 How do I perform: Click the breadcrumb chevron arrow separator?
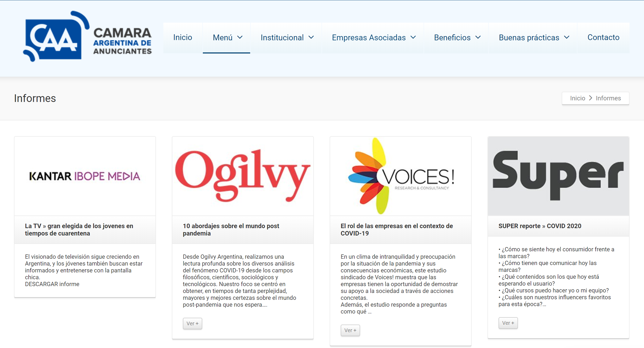[x=591, y=98]
